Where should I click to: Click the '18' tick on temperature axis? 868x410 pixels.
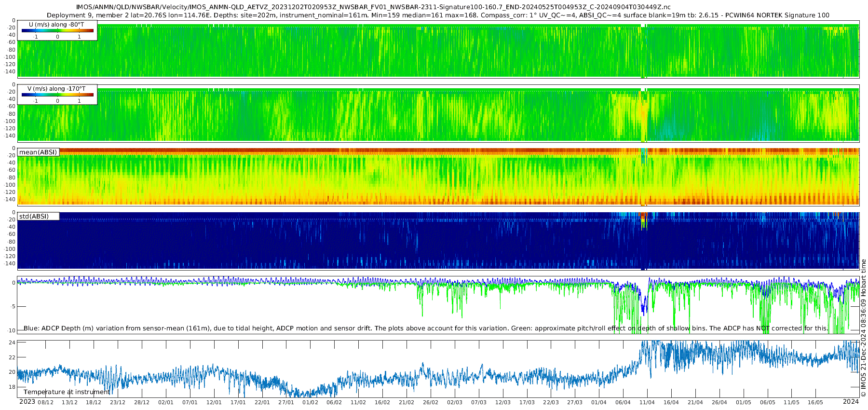pos(13,387)
